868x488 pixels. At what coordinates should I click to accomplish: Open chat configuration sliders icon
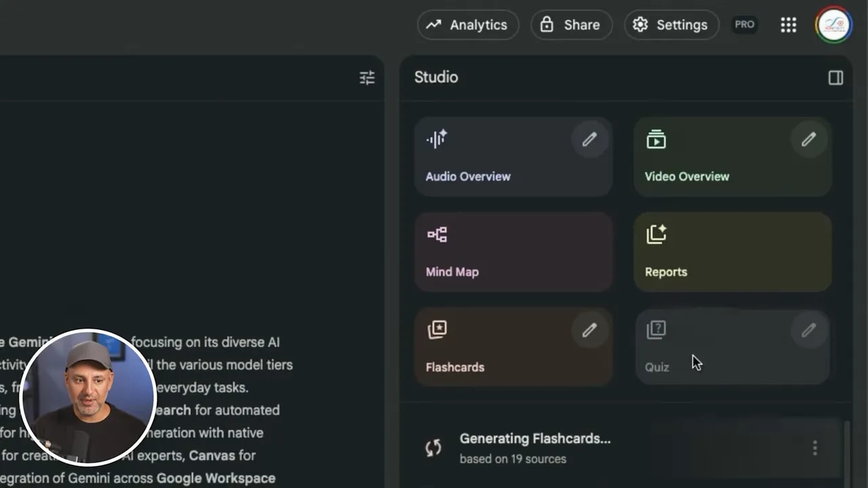coord(367,78)
